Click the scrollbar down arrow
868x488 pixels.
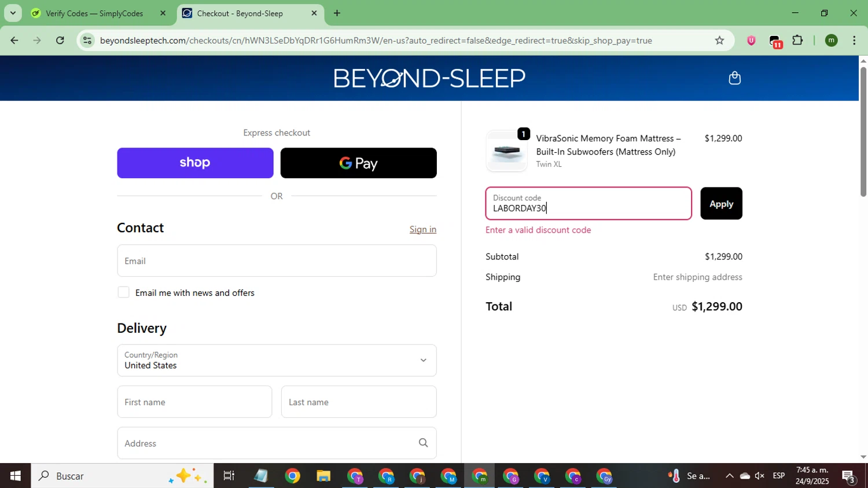coord(863,457)
